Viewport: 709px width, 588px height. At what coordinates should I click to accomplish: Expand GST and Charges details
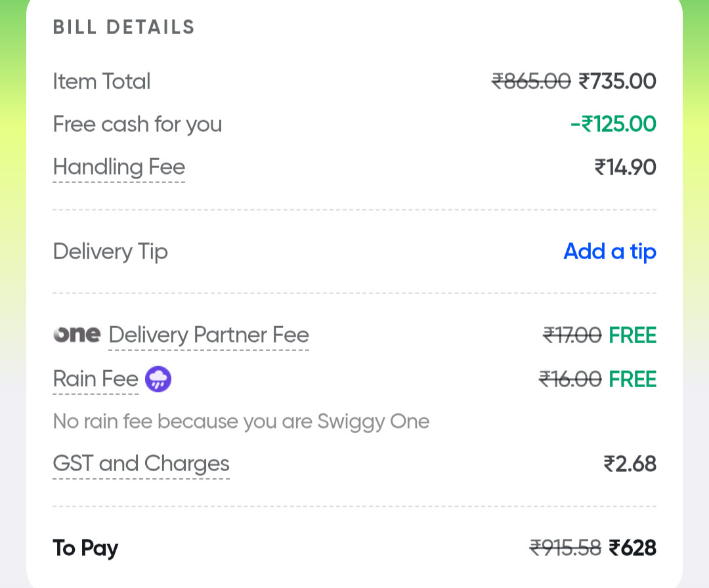point(141,464)
